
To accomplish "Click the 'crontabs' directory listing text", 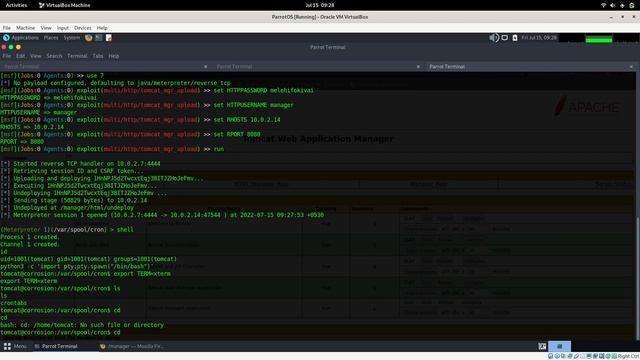I will (13, 303).
